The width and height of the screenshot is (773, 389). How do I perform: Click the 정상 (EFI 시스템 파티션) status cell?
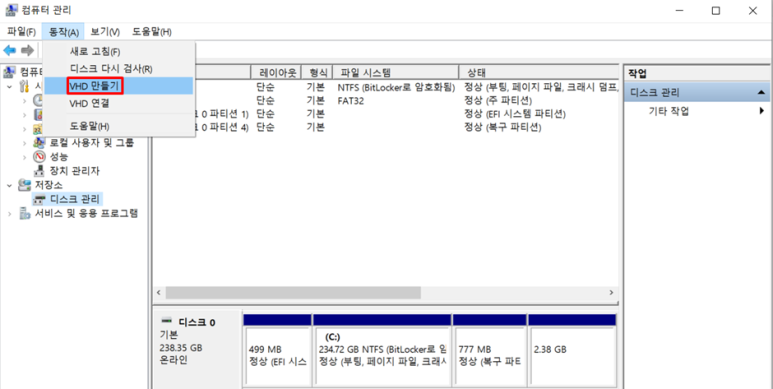pos(515,114)
